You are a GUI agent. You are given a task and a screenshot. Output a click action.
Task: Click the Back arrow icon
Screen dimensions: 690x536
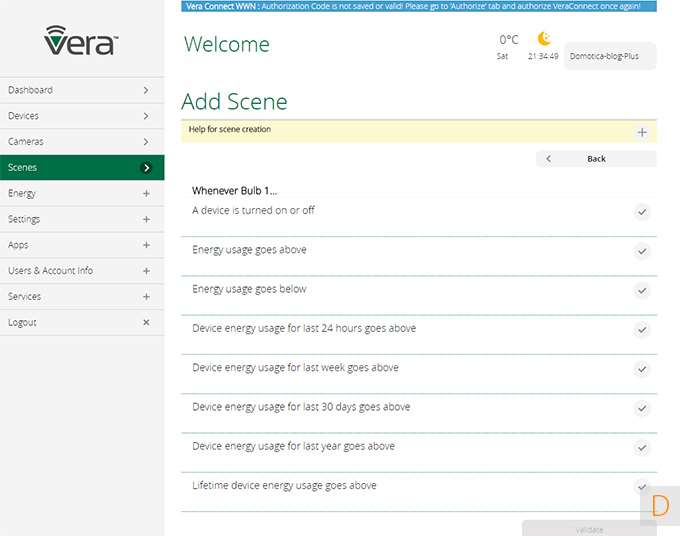[548, 159]
